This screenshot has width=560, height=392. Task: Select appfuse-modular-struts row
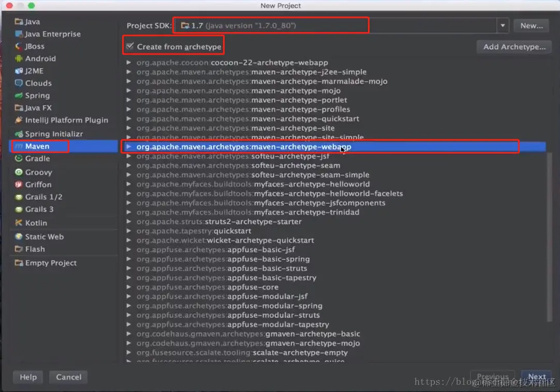coord(336,315)
